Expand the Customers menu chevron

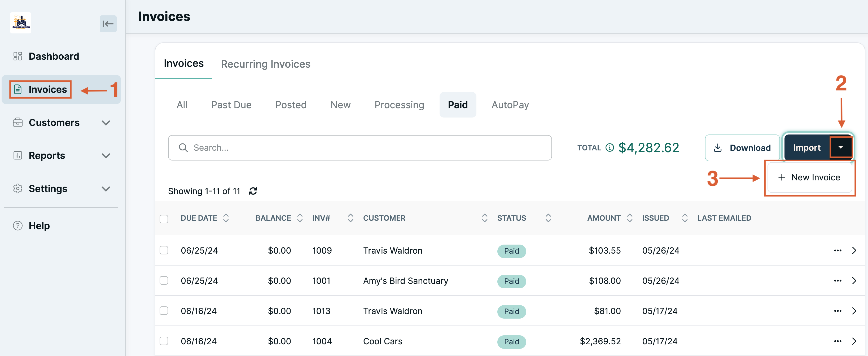pyautogui.click(x=106, y=123)
